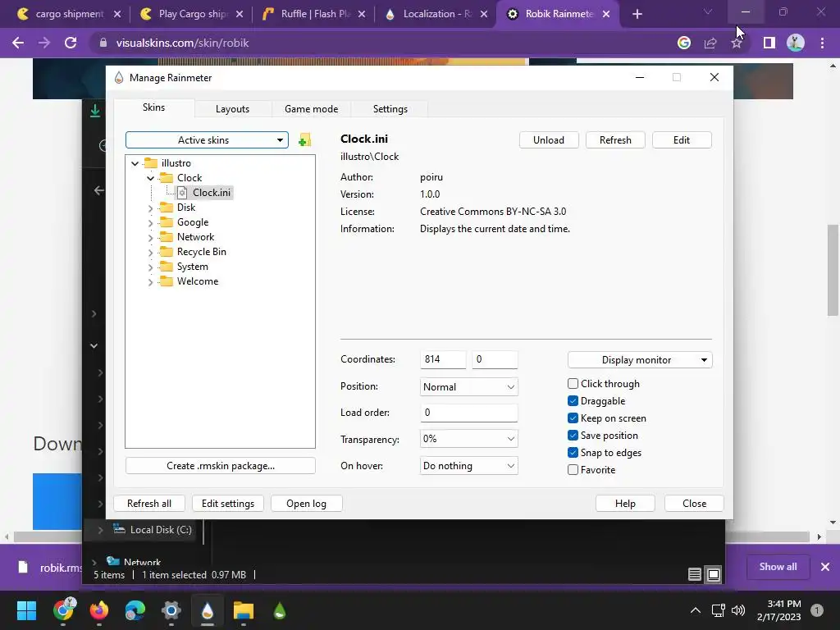Screen dimensions: 840x630
Task: Click the Edit button
Action: pyautogui.click(x=682, y=139)
